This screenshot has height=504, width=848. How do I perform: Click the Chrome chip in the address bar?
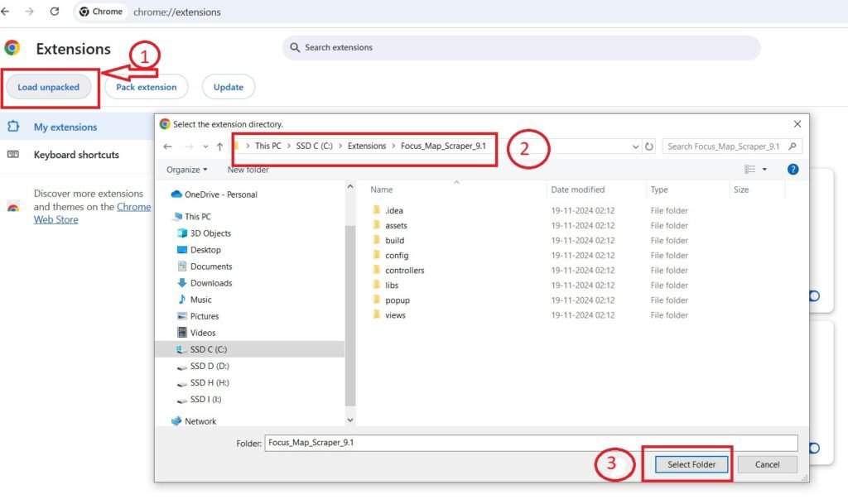(x=100, y=12)
